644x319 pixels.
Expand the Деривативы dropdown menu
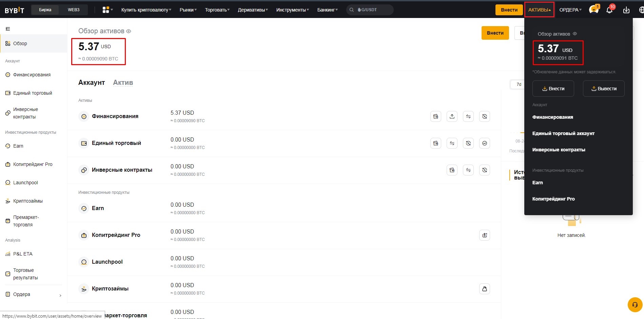253,10
